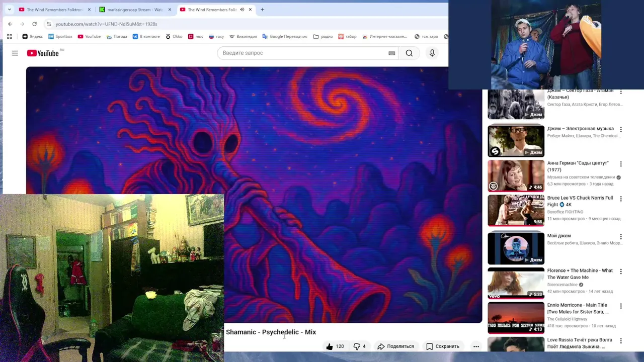The width and height of the screenshot is (644, 362).
Task: Open Ennio Morricone Main Title thumbnail
Action: (x=516, y=318)
